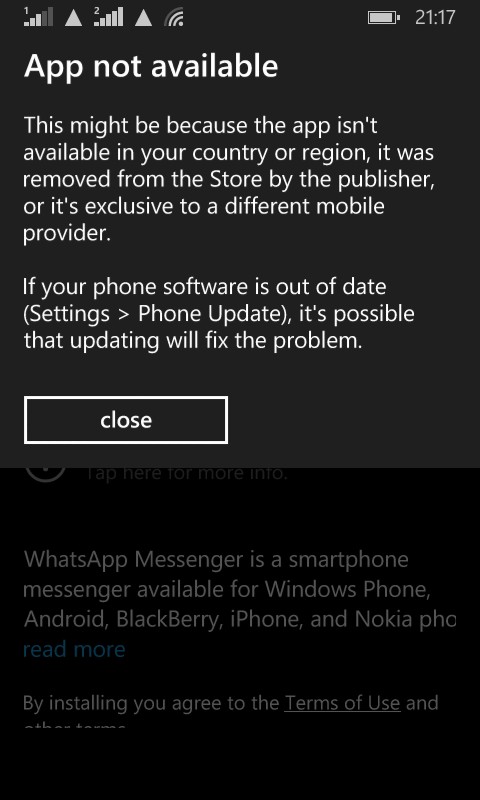The height and width of the screenshot is (800, 480).
Task: Tap the country or region explanation paragraph
Action: point(229,180)
